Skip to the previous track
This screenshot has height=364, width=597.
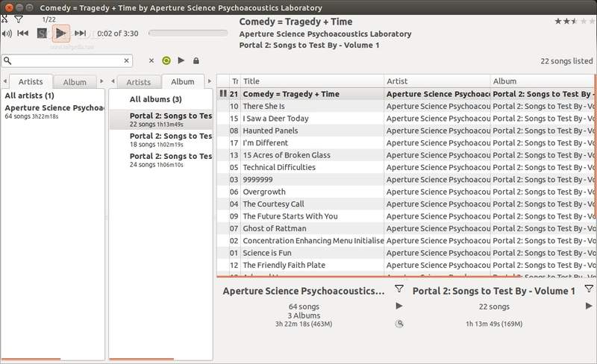coord(23,33)
